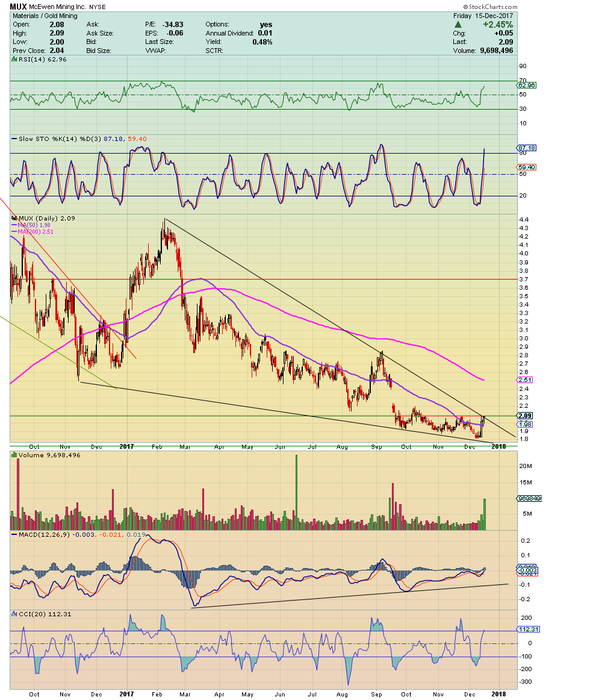Click the 87.18 stochastic %K value tag
Screen dimensions: 602x700
(x=526, y=148)
